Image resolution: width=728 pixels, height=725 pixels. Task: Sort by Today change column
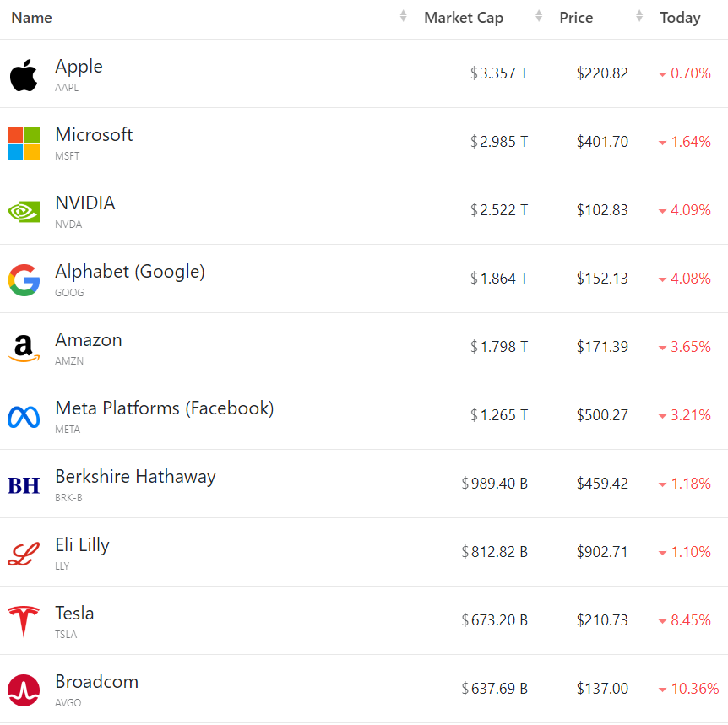[x=680, y=18]
